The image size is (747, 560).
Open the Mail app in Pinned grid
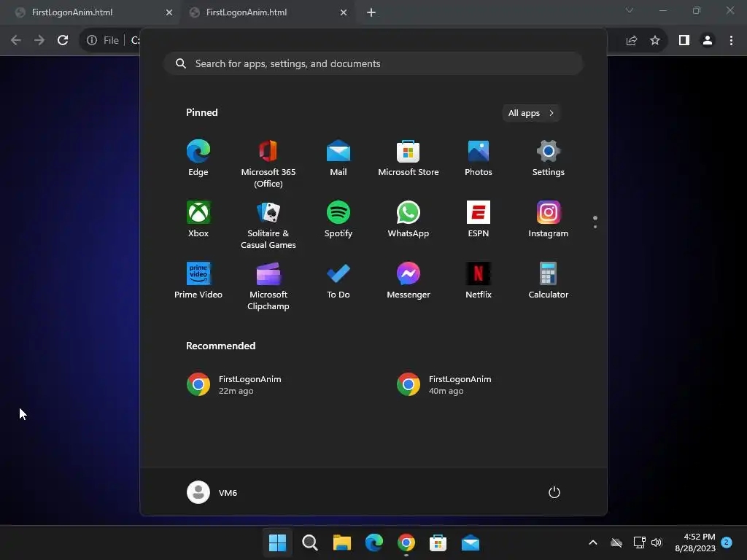click(x=338, y=157)
